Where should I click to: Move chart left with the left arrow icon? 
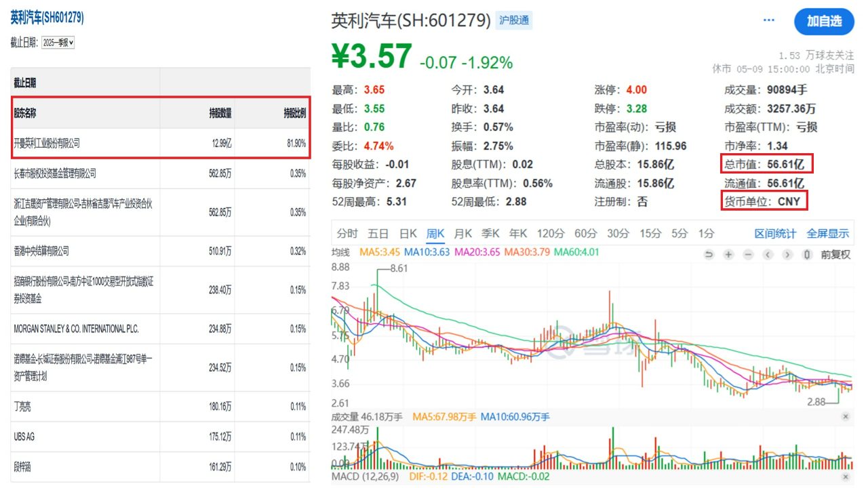[x=768, y=255]
